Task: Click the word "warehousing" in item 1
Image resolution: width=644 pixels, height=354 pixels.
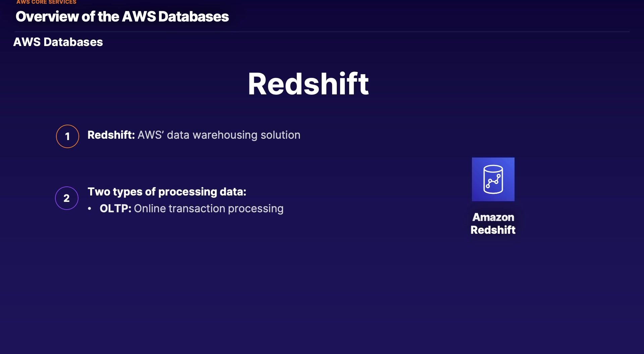Action: point(225,135)
